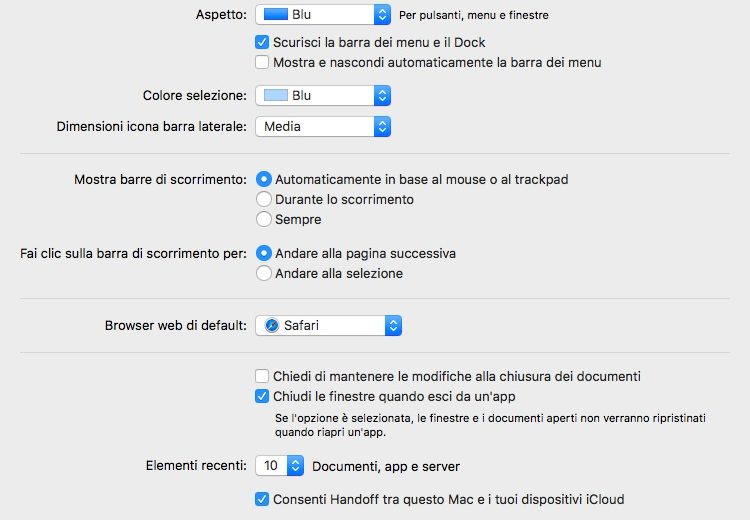Open Dimensioni icona barra laterale Media dropdown

coord(381,127)
